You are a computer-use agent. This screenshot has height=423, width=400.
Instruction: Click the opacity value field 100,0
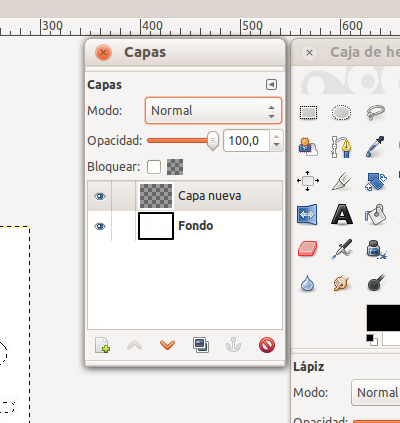pyautogui.click(x=246, y=141)
